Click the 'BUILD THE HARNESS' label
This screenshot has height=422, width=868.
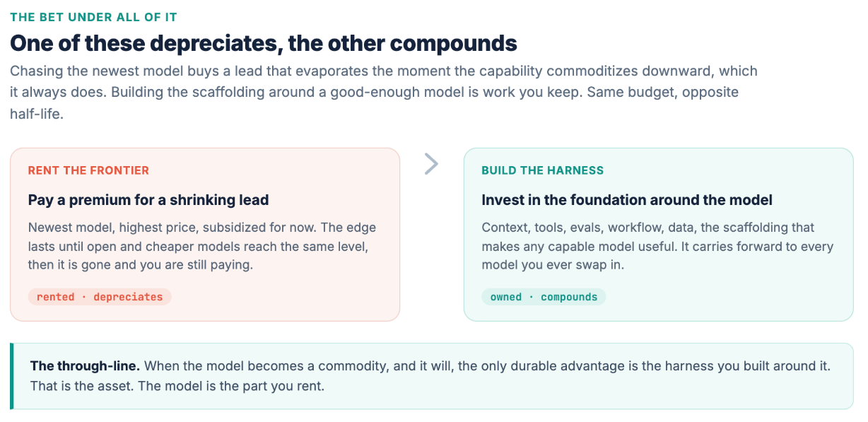click(x=543, y=170)
